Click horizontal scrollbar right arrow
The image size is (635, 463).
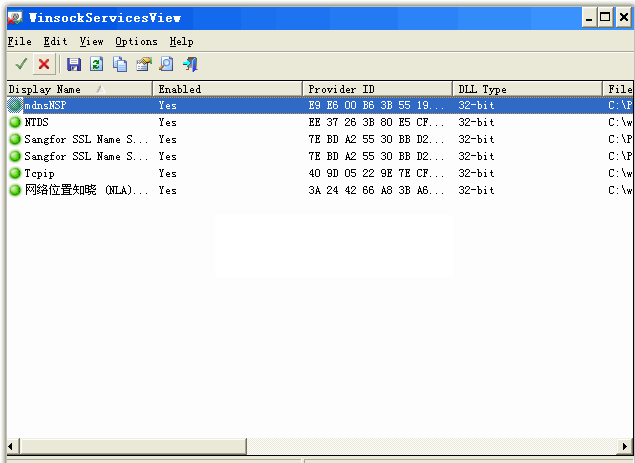coord(625,446)
